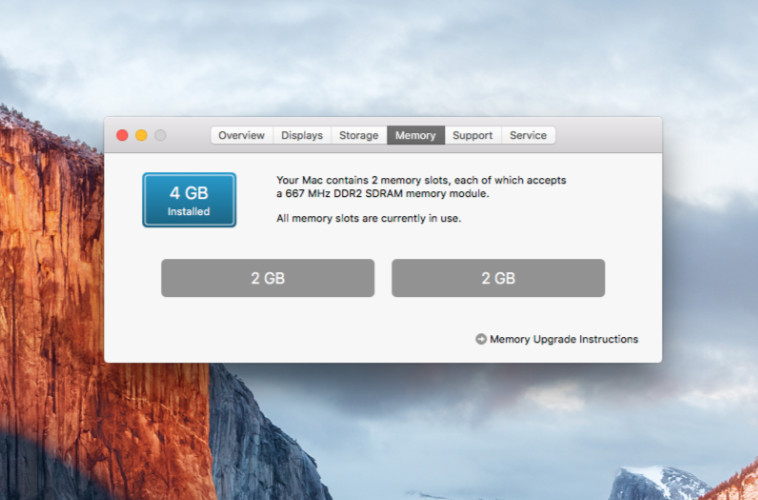Open the Displays tab
This screenshot has width=758, height=500.
pyautogui.click(x=302, y=135)
